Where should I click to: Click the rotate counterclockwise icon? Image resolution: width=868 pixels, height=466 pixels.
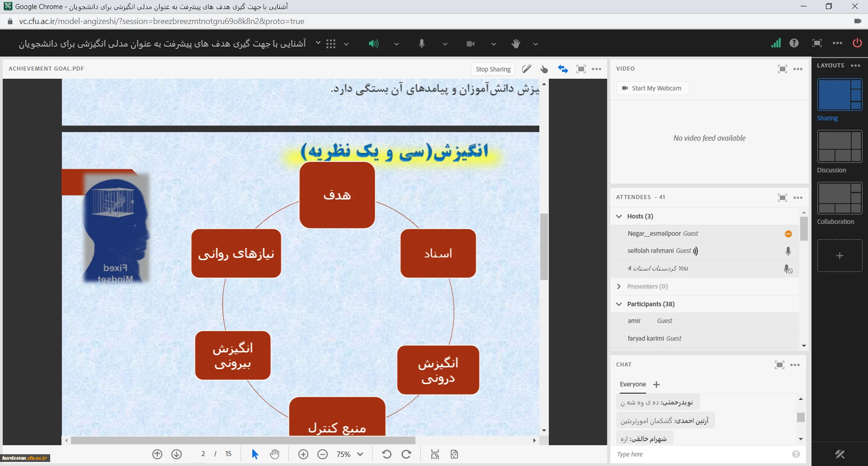tap(387, 454)
